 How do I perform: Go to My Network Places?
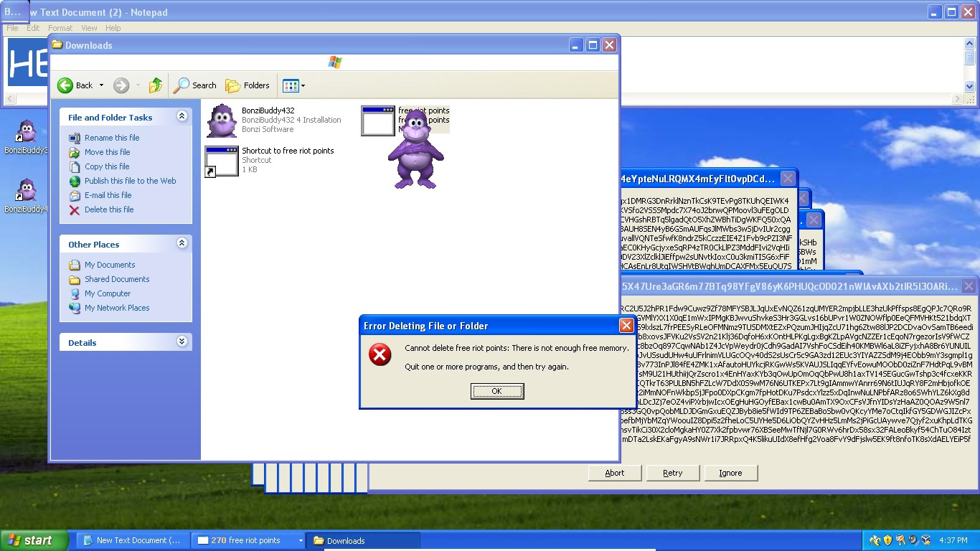point(117,308)
